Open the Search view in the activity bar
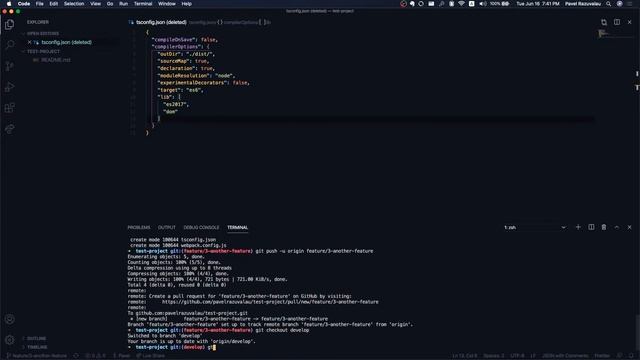 9,45
